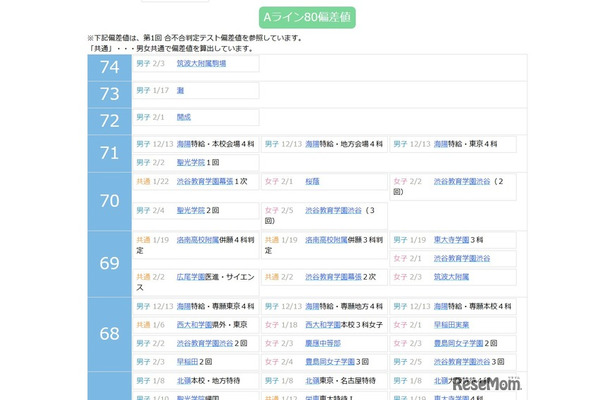
Task: Open 海陽 link for 特給・東京4科
Action: [x=441, y=144]
